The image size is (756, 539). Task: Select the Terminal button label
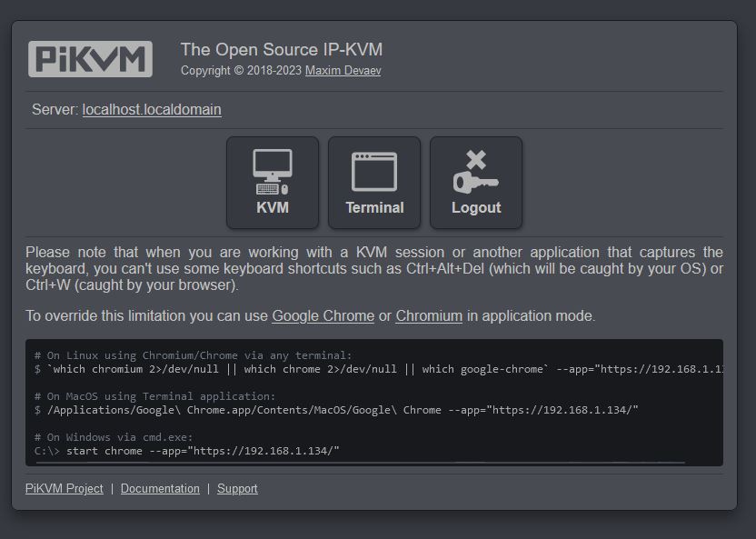(x=374, y=208)
